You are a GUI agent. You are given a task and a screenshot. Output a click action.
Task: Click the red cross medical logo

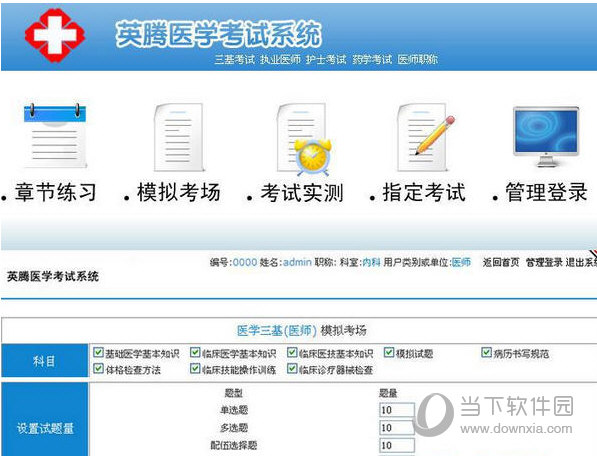[x=55, y=35]
